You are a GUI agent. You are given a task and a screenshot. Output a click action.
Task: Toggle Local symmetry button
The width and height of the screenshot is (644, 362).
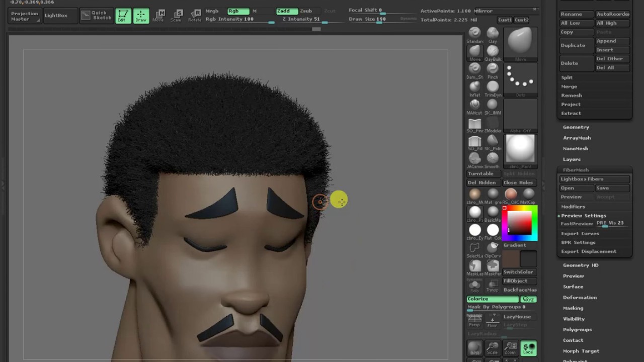[528, 348]
